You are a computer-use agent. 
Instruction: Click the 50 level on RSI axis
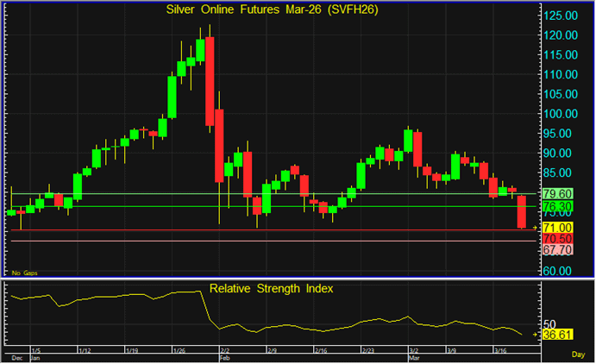coord(552,323)
